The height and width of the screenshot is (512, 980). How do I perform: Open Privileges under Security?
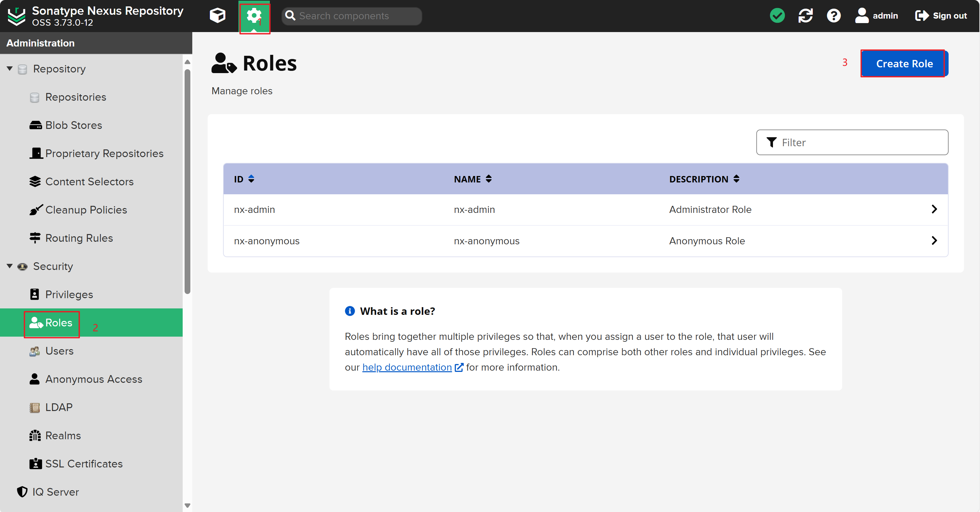(x=69, y=294)
